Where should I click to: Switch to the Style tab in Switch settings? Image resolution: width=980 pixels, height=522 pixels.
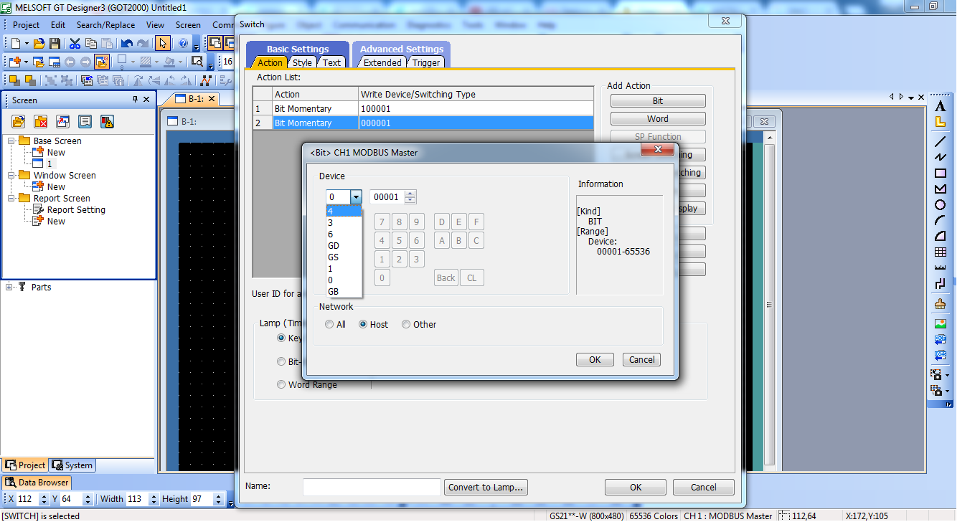(x=302, y=63)
